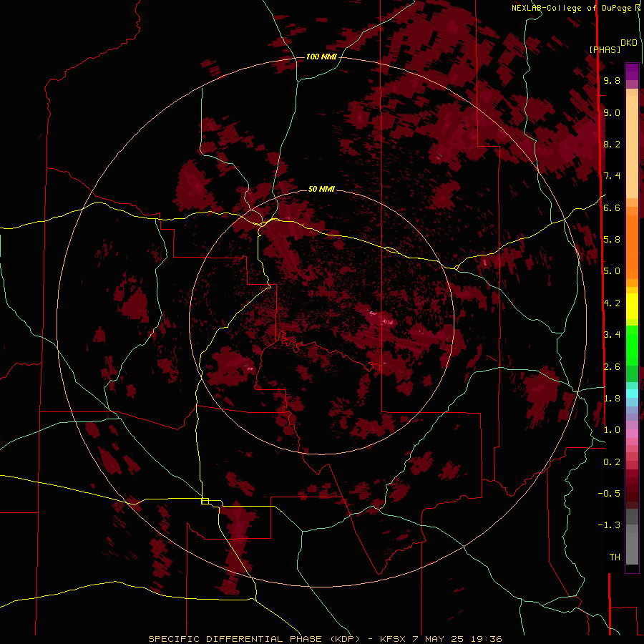Click the 1.0 legend value
The height and width of the screenshot is (644, 644).
tap(612, 429)
